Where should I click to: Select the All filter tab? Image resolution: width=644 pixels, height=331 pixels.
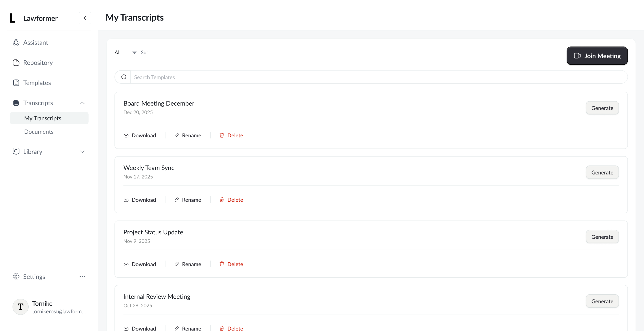tap(117, 52)
